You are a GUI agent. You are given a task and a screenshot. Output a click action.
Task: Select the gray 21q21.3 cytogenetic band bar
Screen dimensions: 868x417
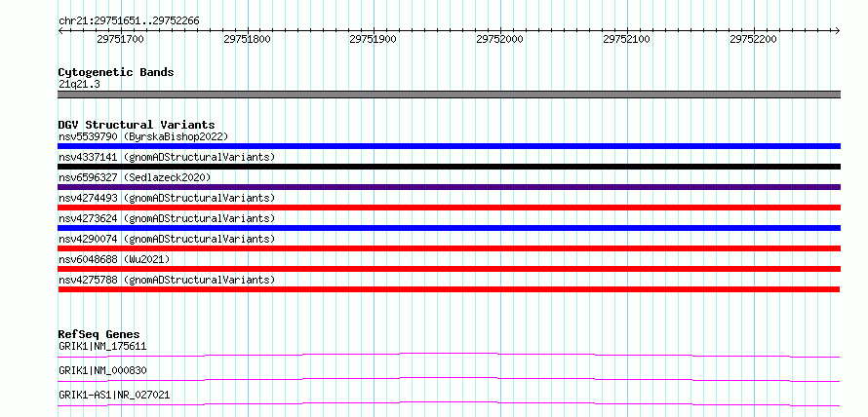click(x=449, y=95)
